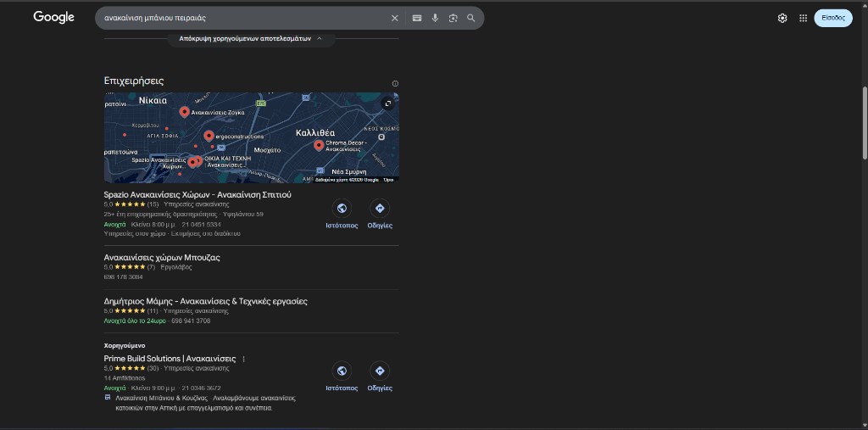The width and height of the screenshot is (868, 430).
Task: Click in the search input field
Action: tap(243, 19)
